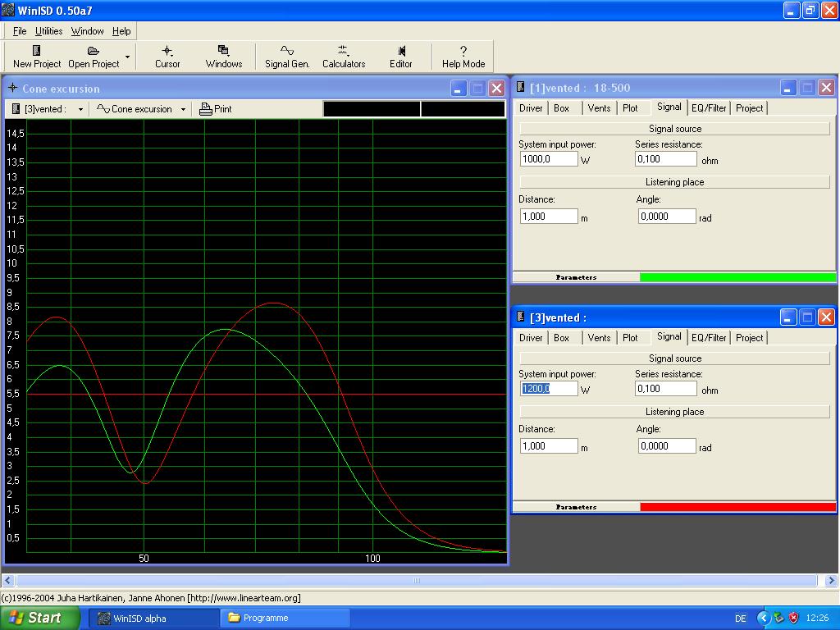Enable Help Mode

tap(463, 56)
